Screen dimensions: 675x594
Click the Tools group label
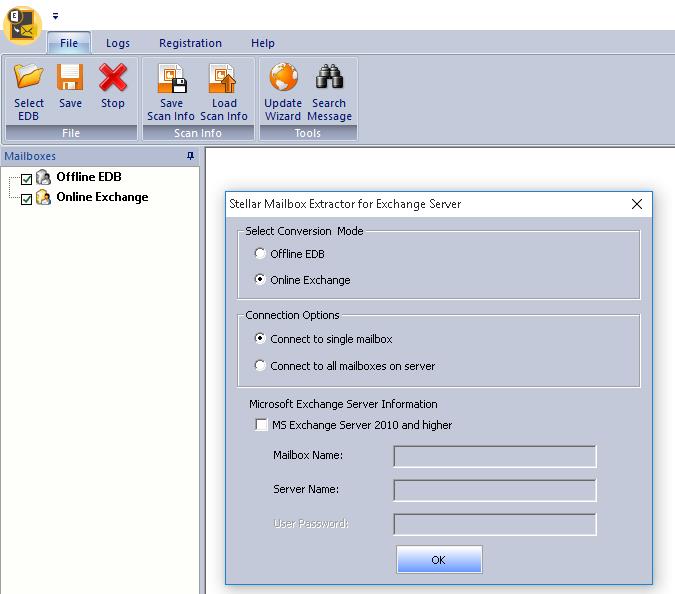point(308,133)
